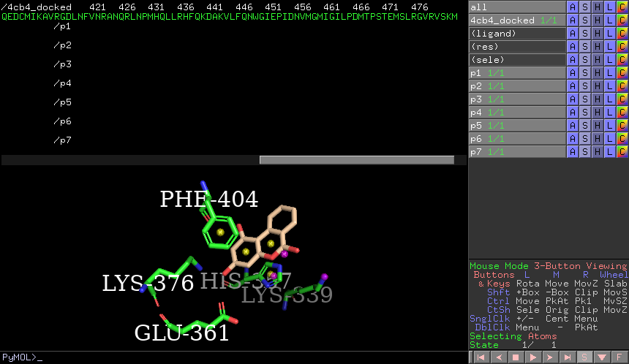This screenshot has width=629, height=364.
Task: Open Action menu for p7
Action: [573, 151]
